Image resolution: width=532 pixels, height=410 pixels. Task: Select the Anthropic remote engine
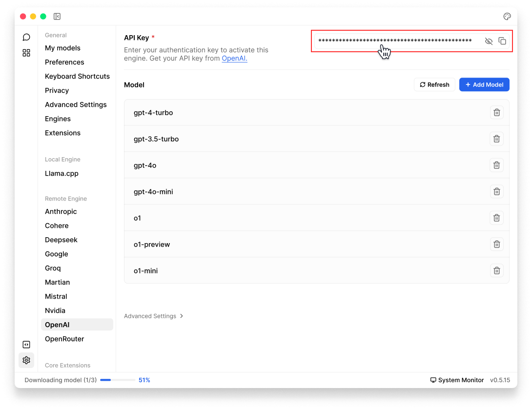[61, 211]
